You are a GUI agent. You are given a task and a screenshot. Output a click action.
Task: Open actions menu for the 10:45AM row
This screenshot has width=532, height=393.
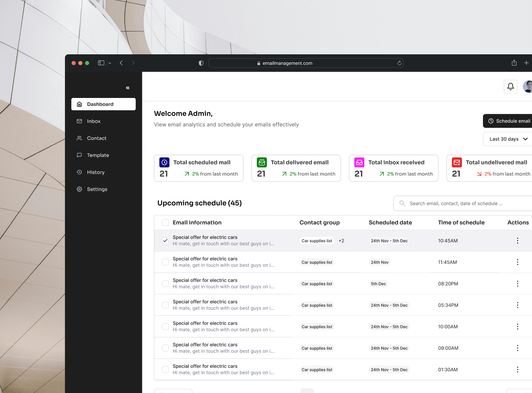(518, 241)
